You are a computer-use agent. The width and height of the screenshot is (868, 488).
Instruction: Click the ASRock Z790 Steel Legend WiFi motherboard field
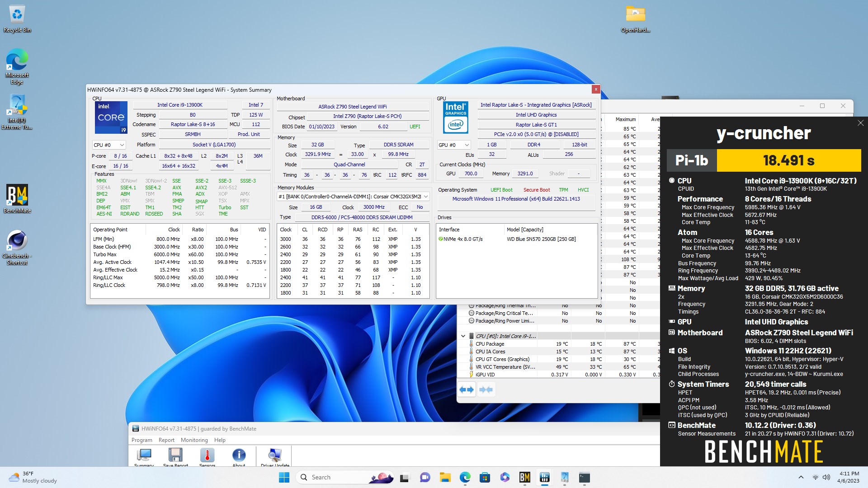click(353, 107)
